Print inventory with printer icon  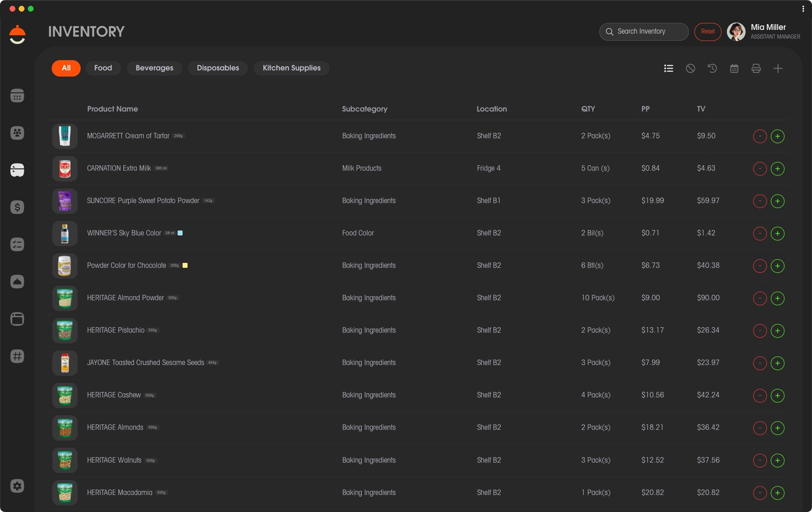(x=756, y=69)
